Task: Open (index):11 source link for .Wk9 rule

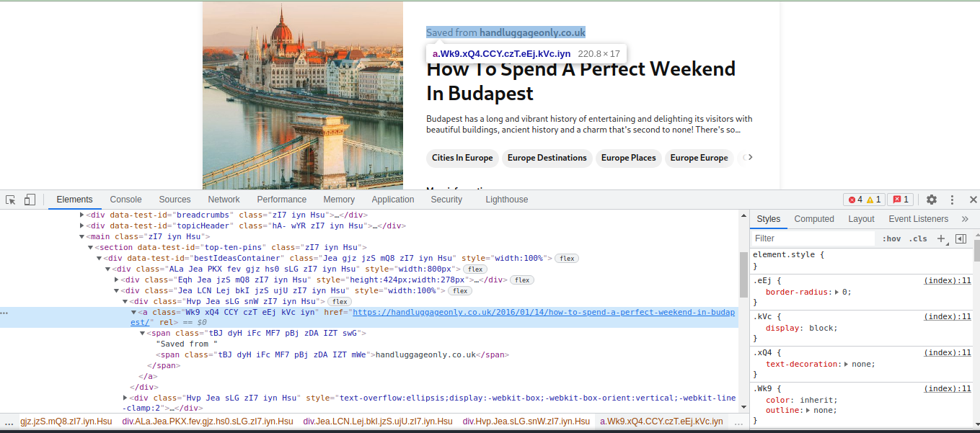Action: tap(948, 389)
